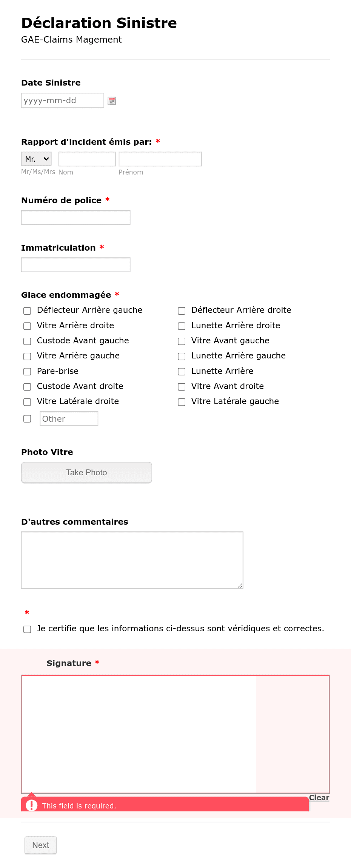Click the Prénom text field

(x=160, y=159)
